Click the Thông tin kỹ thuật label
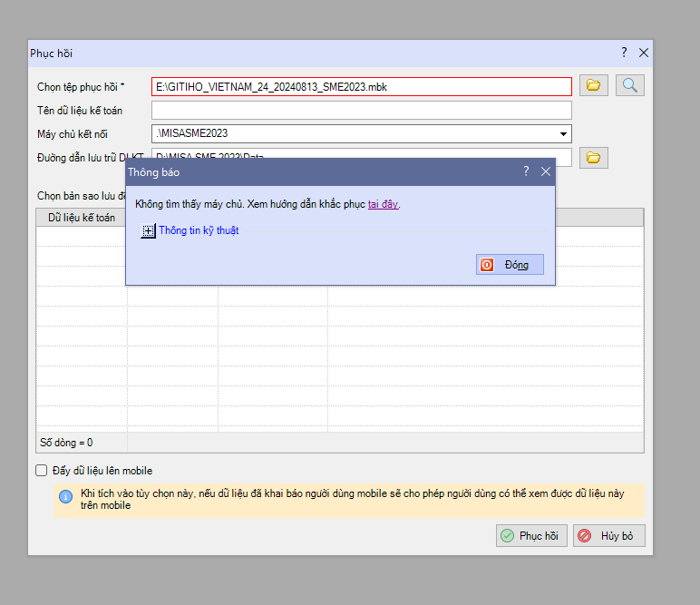Viewport: 700px width, 605px height. tap(199, 230)
